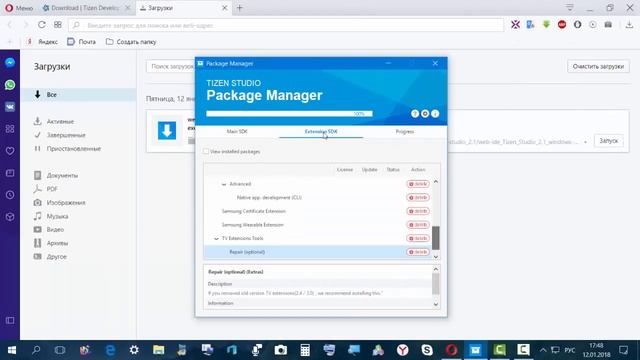Open Opera downloads toolbar icon
Viewport: 640px width, 360px height.
tap(629, 25)
